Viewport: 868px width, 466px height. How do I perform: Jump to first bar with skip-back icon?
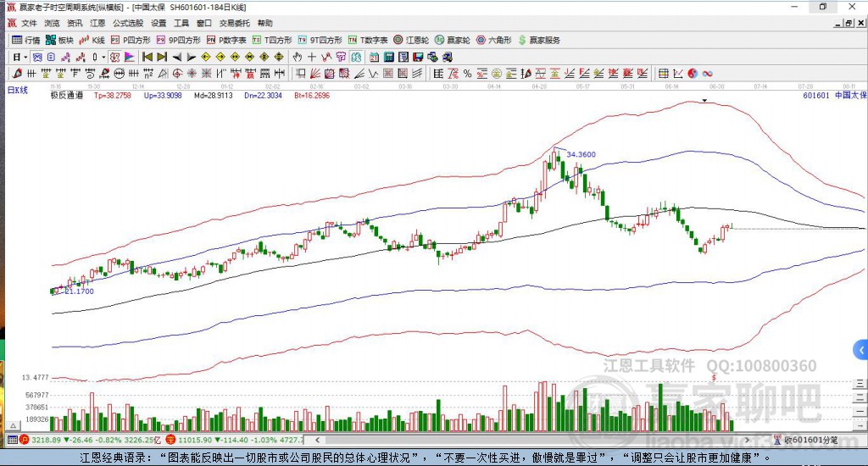pyautogui.click(x=147, y=57)
